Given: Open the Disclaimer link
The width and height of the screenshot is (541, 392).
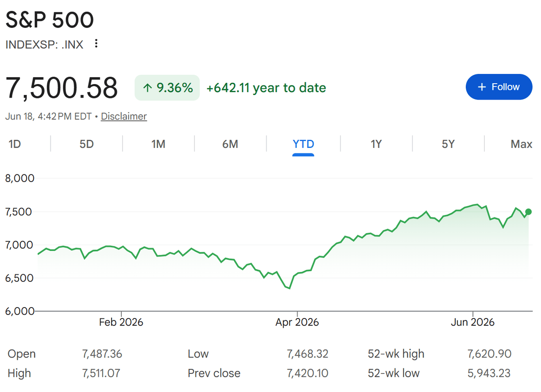Looking at the screenshot, I should click(124, 116).
